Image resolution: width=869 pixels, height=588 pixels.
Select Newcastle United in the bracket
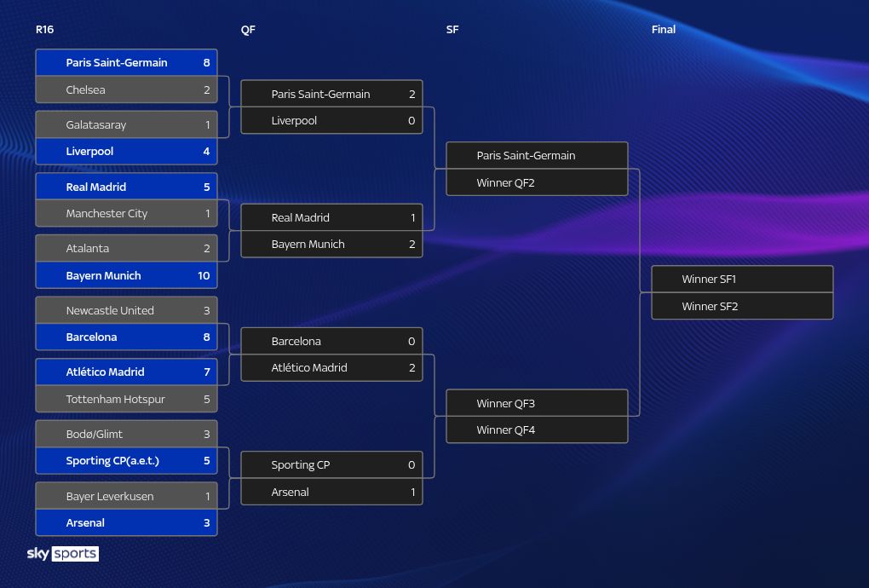[x=126, y=310]
